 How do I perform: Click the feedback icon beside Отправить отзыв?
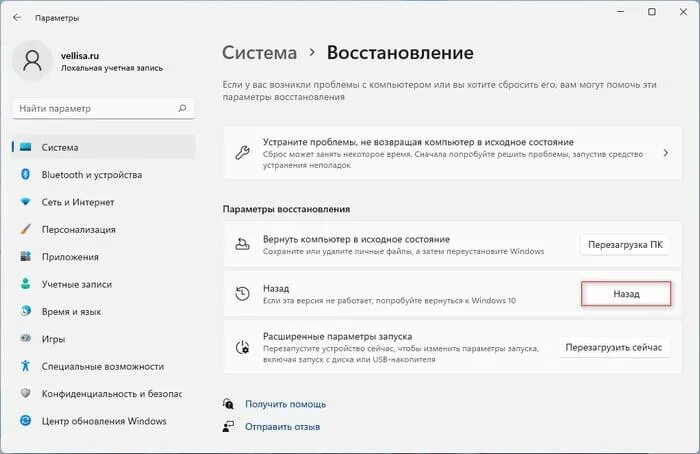228,426
